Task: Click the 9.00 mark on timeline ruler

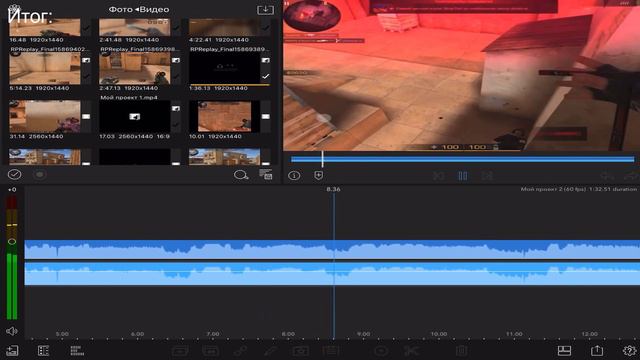Action: pos(363,334)
